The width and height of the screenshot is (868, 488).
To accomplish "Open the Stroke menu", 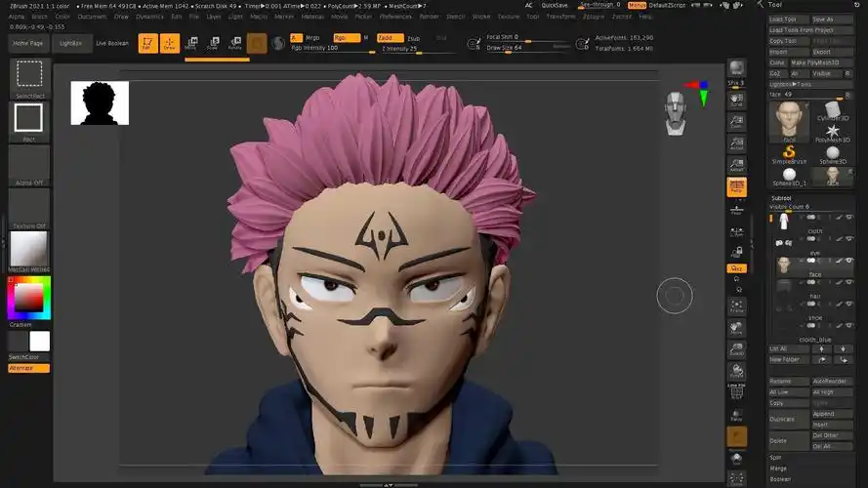I will pos(481,17).
